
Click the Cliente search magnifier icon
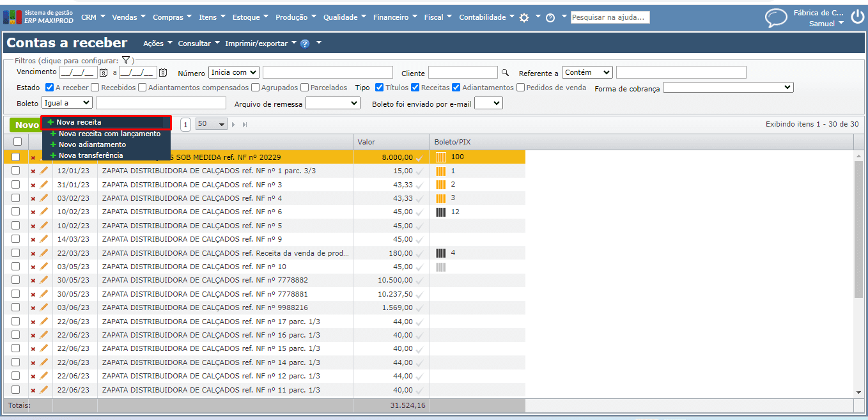pos(505,73)
